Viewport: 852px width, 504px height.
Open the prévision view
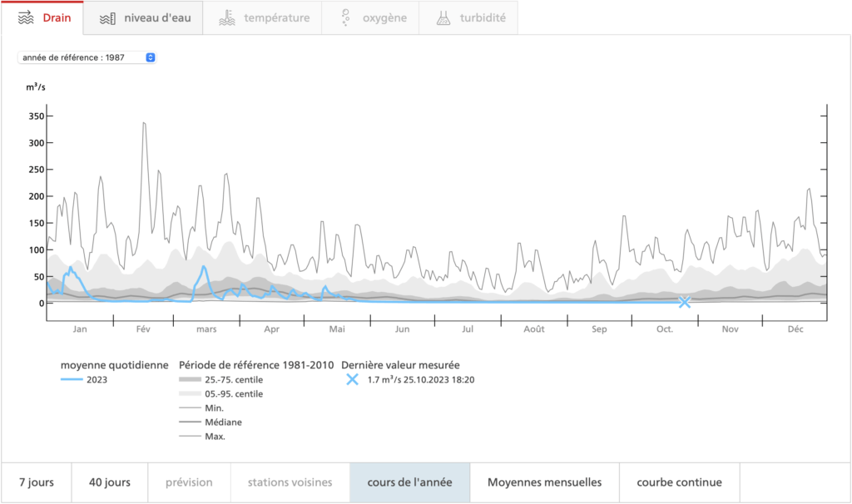pos(189,482)
